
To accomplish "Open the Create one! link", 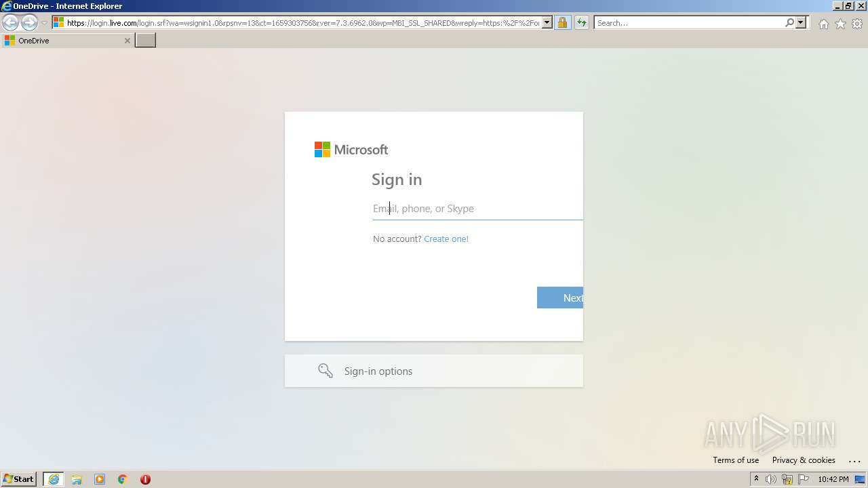I will (x=446, y=239).
